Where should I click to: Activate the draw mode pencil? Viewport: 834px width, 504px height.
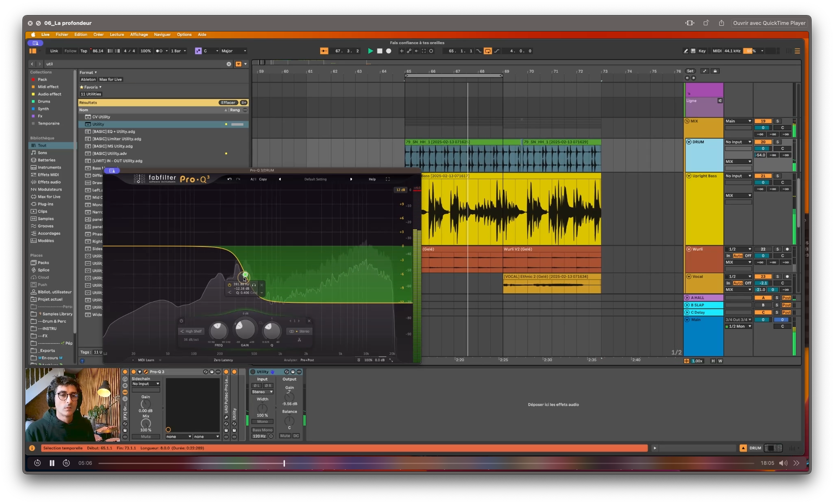coord(686,51)
